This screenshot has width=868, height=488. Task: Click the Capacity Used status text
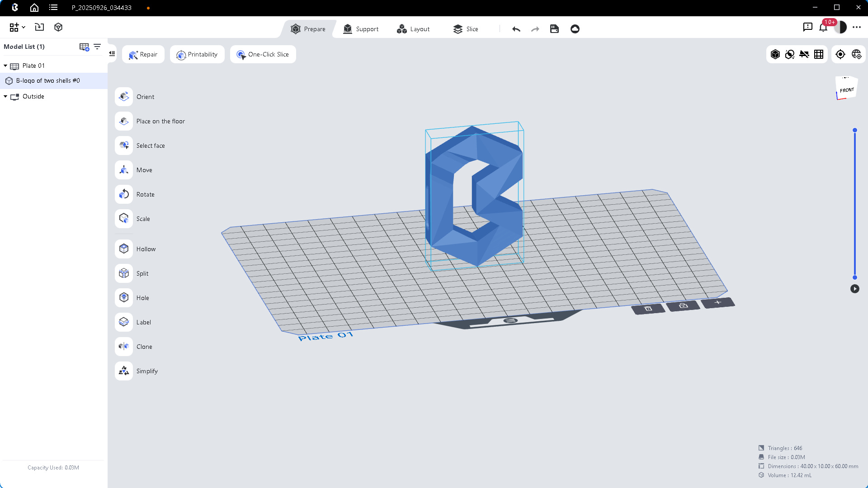pyautogui.click(x=53, y=468)
